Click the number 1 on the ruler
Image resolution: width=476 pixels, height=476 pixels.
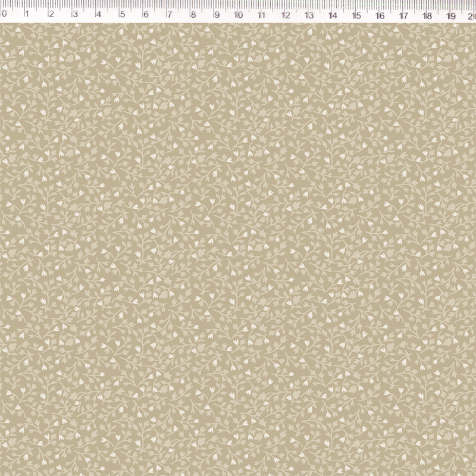pyautogui.click(x=27, y=15)
